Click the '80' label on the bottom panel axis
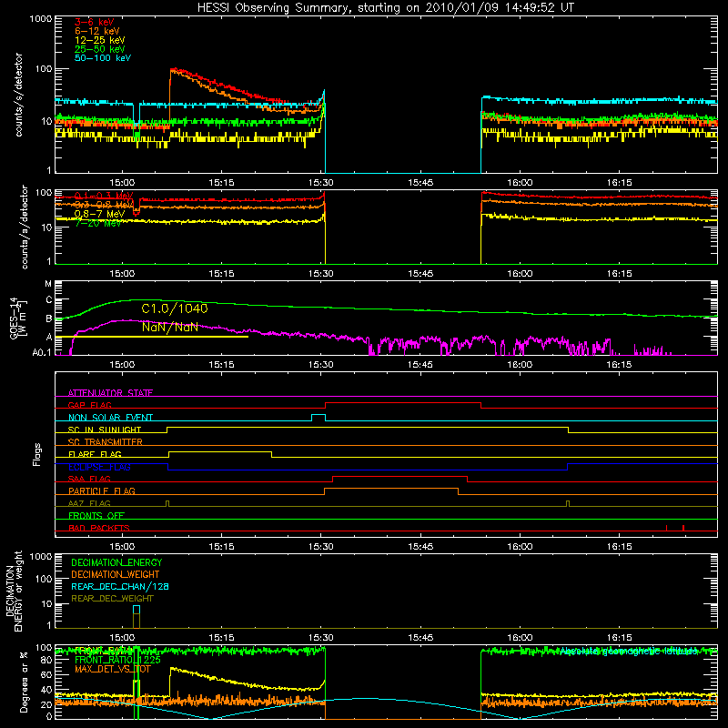 tap(46, 659)
